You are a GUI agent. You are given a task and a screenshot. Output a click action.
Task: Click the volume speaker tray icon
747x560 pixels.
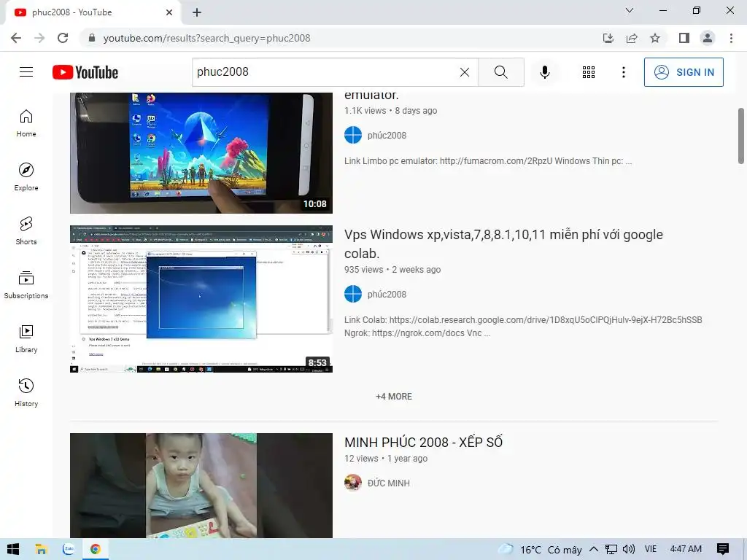click(x=628, y=549)
